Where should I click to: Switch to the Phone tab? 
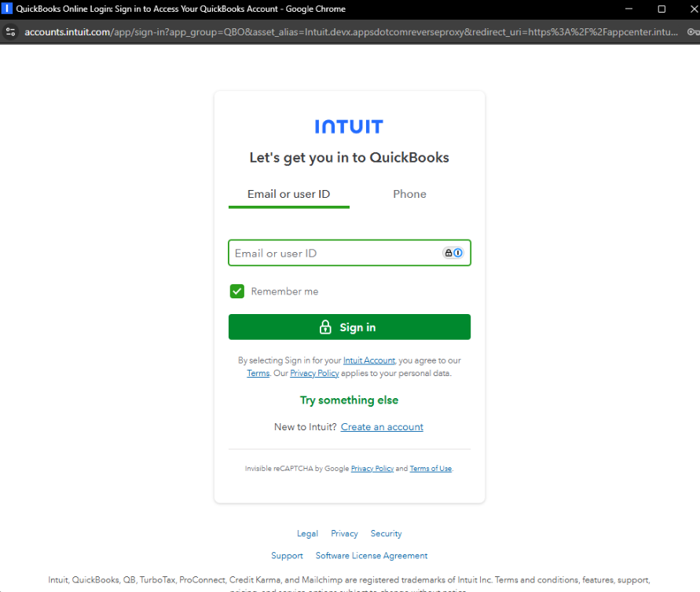click(x=410, y=194)
